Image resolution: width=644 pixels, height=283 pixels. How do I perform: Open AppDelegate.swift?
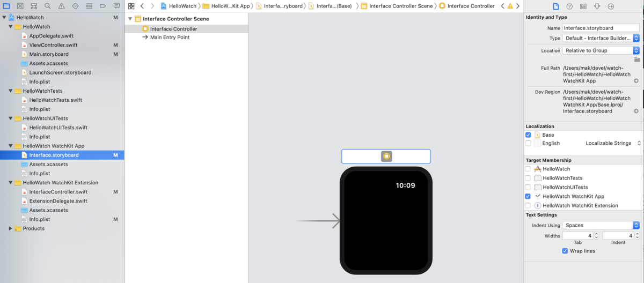tap(52, 36)
